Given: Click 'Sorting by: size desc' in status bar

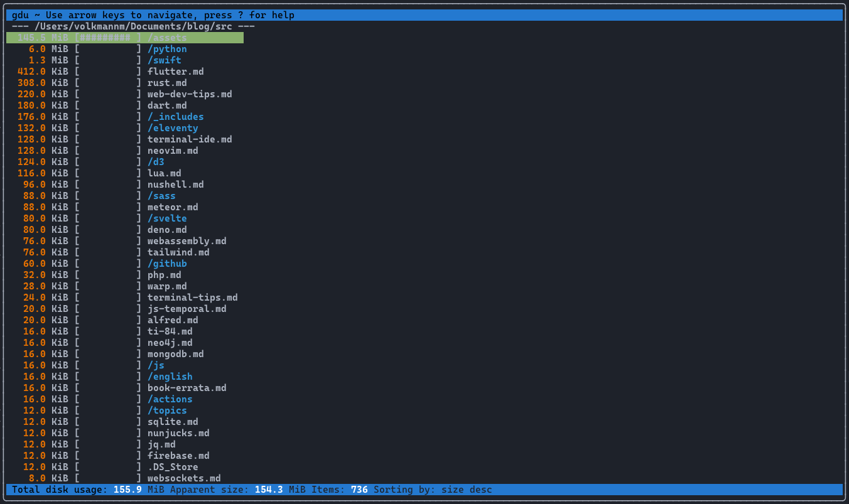Looking at the screenshot, I should (433, 490).
